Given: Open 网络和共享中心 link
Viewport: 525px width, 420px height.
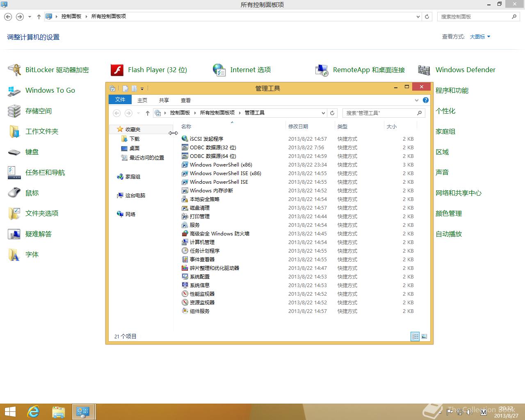Looking at the screenshot, I should pyautogui.click(x=459, y=193).
